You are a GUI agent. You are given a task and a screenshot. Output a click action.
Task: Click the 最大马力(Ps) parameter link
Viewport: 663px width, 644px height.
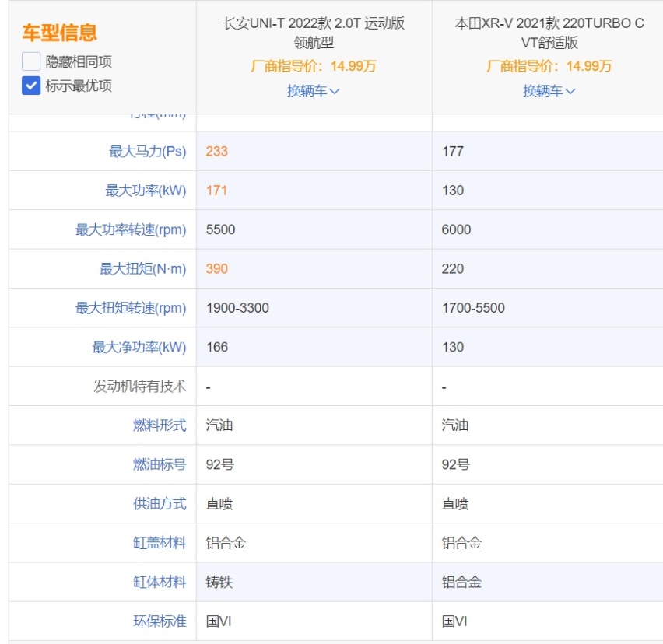click(x=148, y=152)
